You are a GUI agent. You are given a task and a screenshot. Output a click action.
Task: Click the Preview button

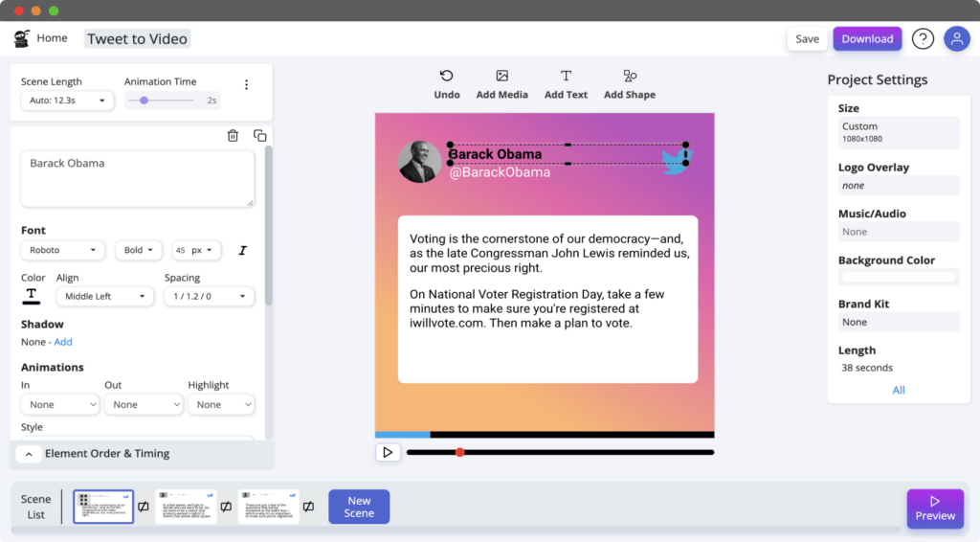click(x=935, y=508)
